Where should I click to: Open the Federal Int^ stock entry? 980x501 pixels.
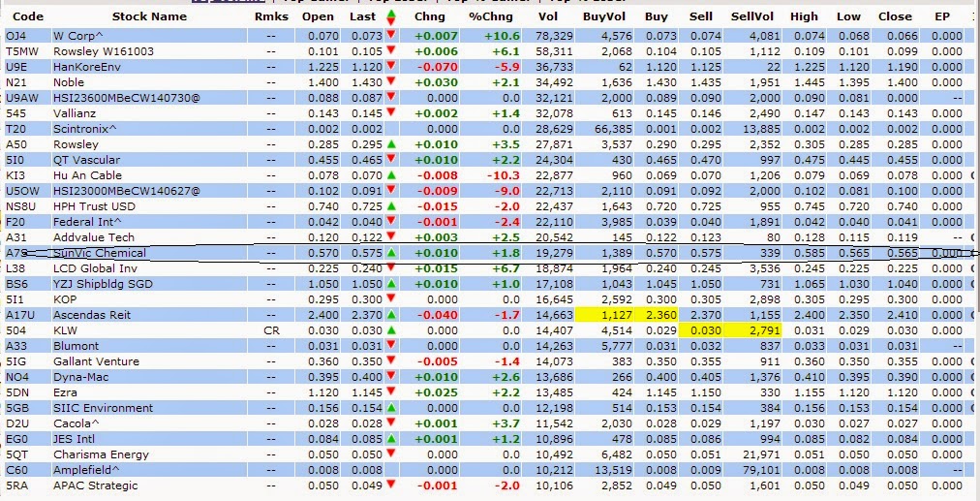point(87,222)
